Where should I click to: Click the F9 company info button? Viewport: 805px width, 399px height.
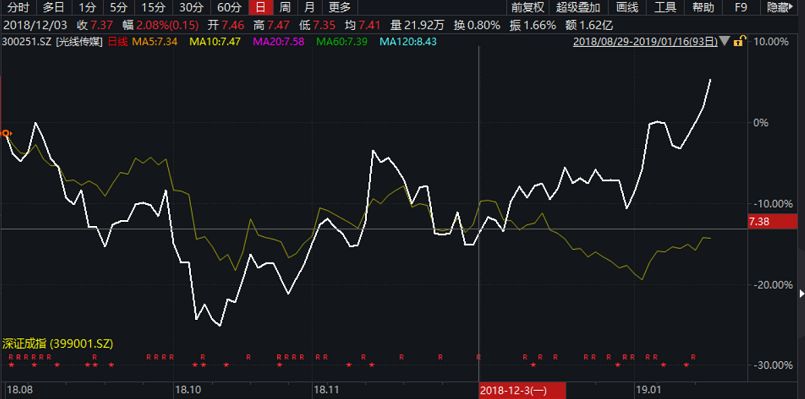[x=741, y=7]
